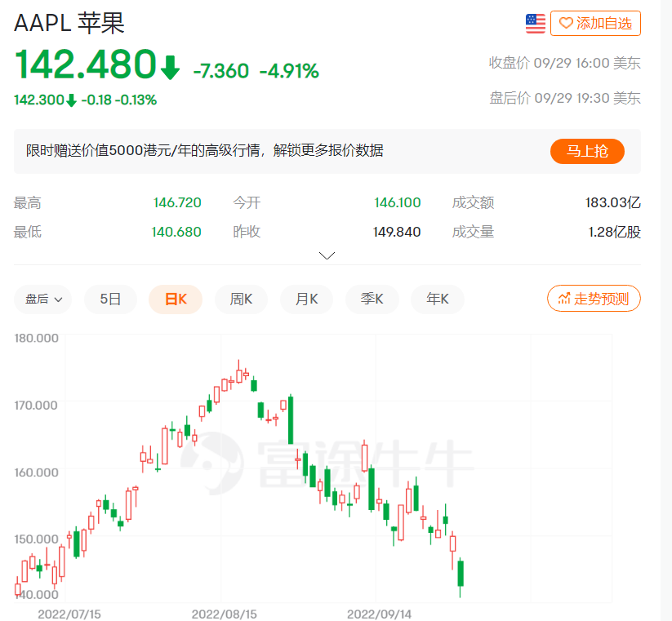The image size is (672, 621).
Task: Click the AAPL 苹果 stock name
Action: click(64, 23)
